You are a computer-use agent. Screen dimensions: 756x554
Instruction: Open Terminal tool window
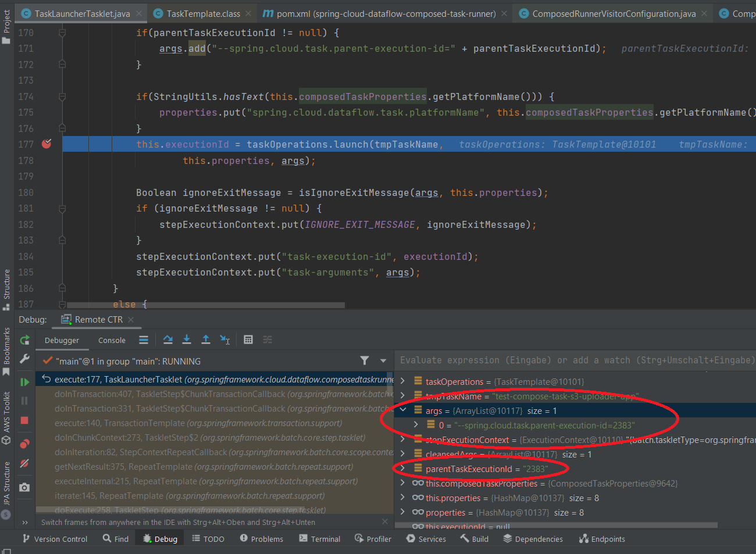(319, 539)
